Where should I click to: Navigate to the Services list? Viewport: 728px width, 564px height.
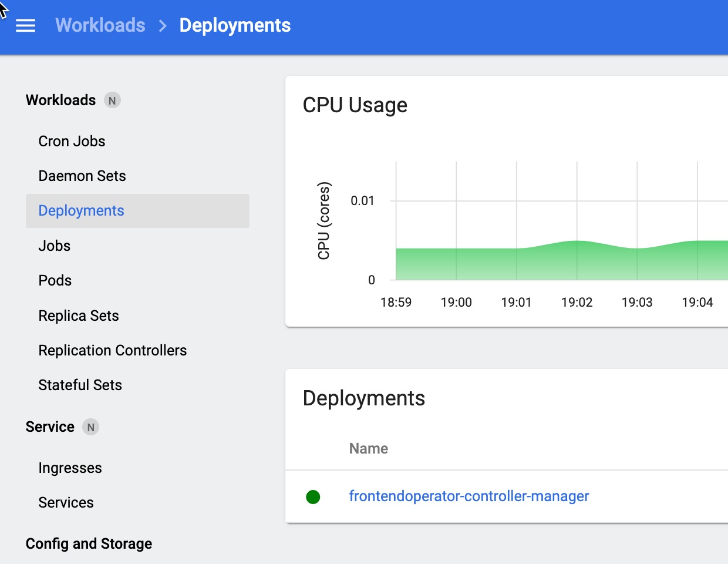pyautogui.click(x=66, y=502)
